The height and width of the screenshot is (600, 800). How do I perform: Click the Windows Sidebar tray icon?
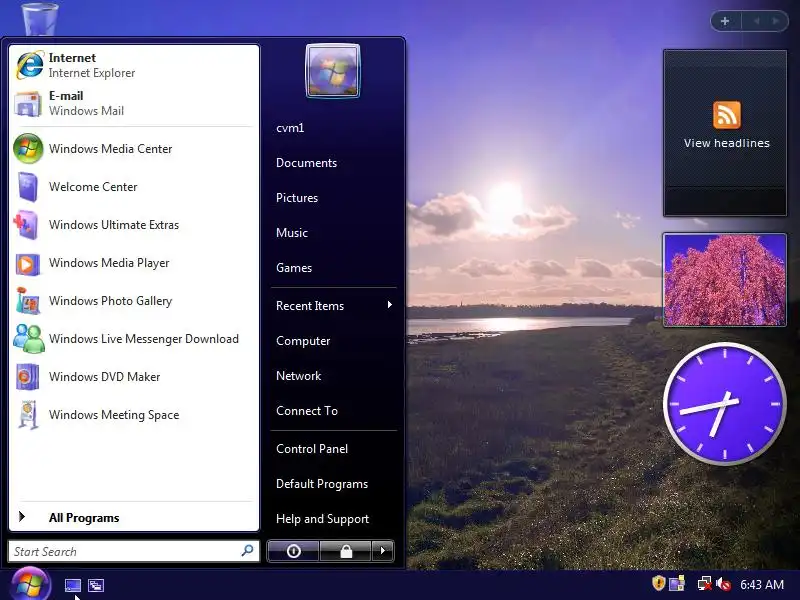[x=677, y=584]
